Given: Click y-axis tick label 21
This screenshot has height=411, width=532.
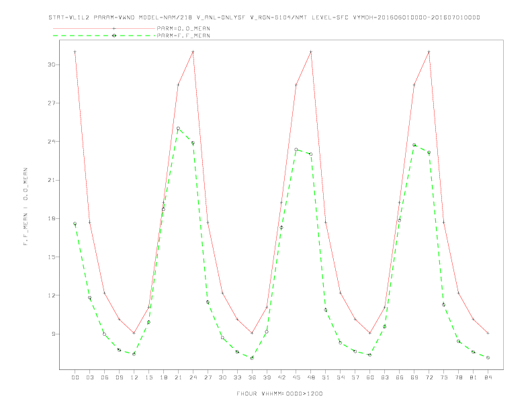Looking at the screenshot, I should pos(52,180).
